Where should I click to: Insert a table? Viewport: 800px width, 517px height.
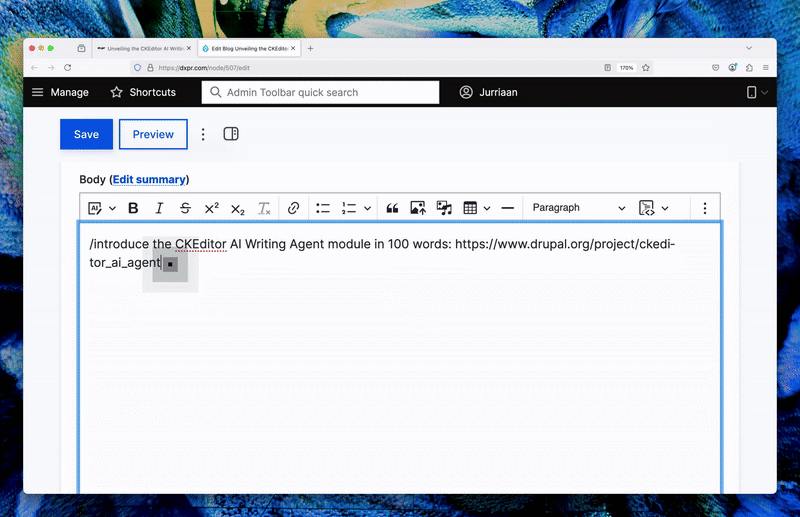[470, 208]
